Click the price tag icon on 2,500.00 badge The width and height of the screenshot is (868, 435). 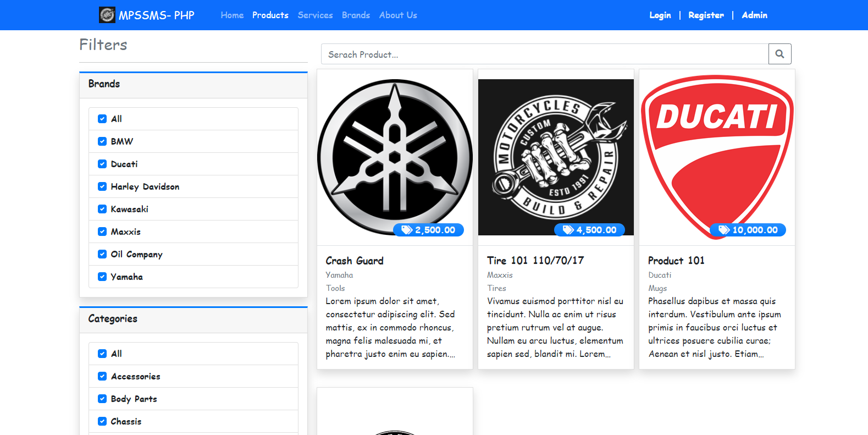(x=407, y=230)
